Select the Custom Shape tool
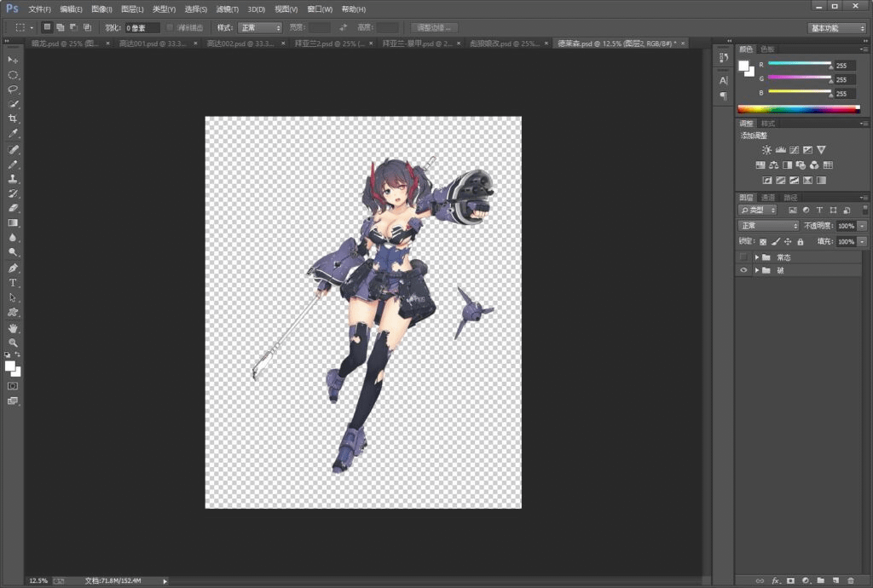 click(12, 312)
